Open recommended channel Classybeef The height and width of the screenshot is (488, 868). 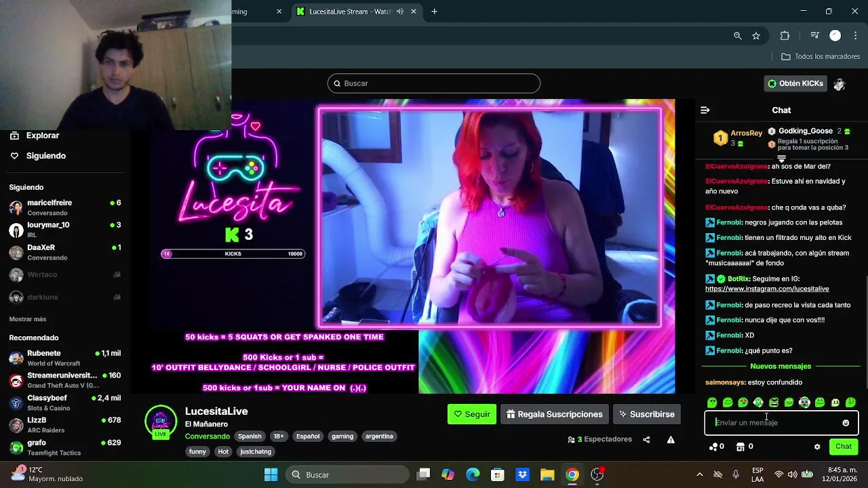[x=64, y=403]
